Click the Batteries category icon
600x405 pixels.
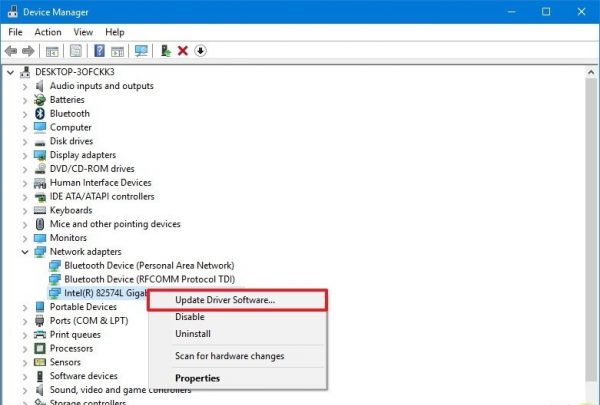point(40,100)
